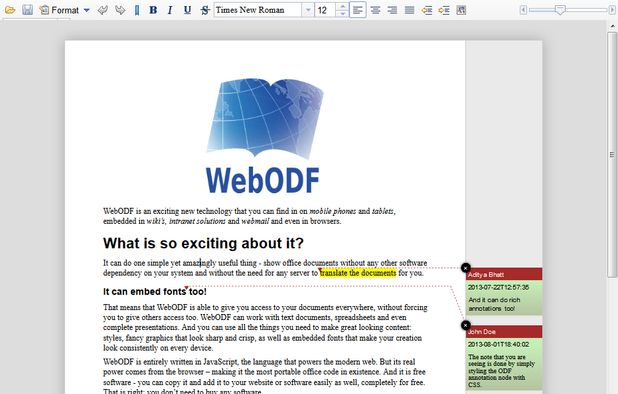
Task: Click the italic words 'intranet solutions'
Action: [x=197, y=221]
